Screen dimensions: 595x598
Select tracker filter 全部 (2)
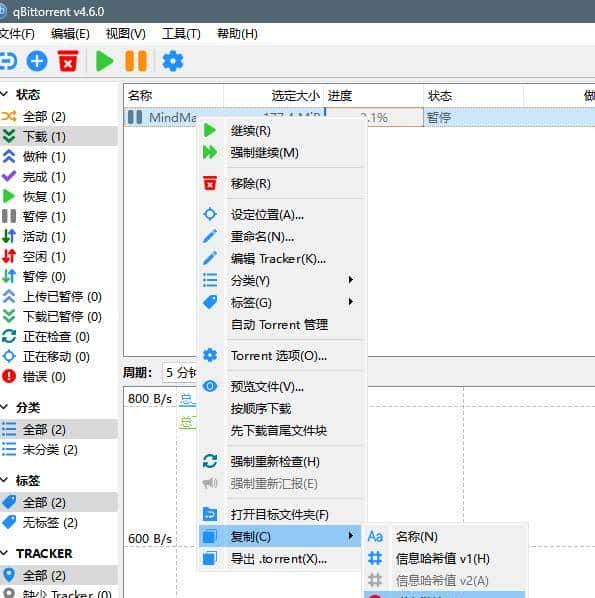[59, 575]
